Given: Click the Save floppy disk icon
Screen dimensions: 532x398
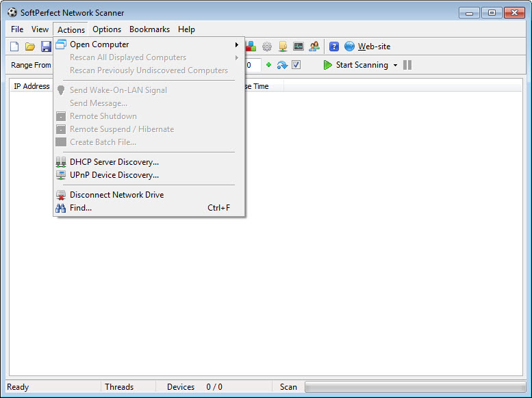Looking at the screenshot, I should click(x=46, y=47).
